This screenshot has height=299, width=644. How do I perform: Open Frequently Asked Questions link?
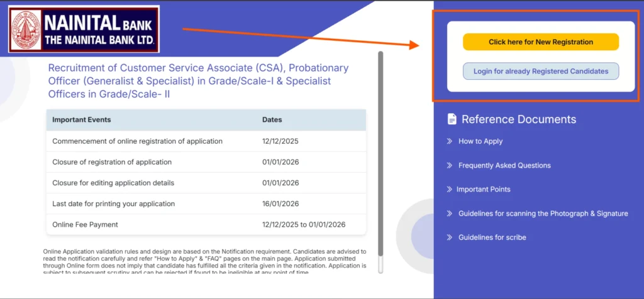(504, 165)
